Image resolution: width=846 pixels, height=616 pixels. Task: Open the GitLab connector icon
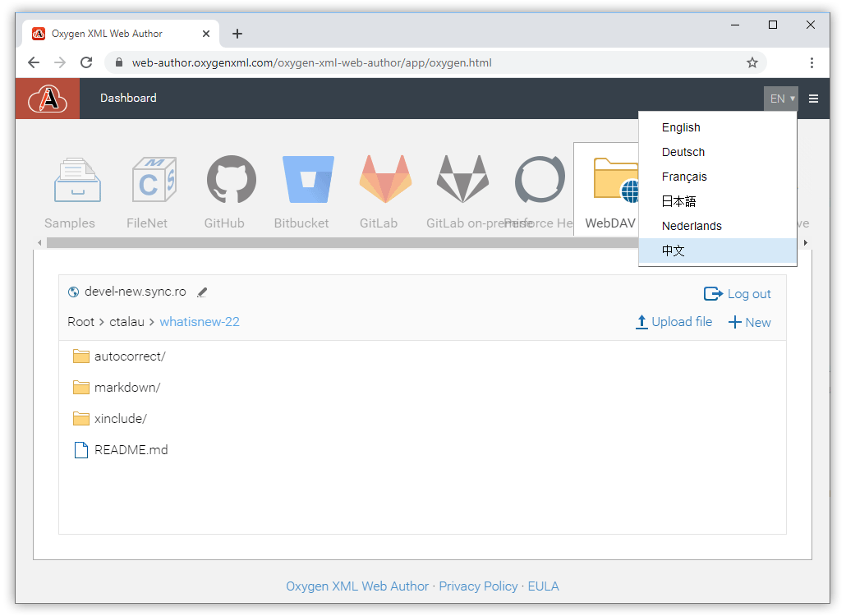[x=385, y=179]
